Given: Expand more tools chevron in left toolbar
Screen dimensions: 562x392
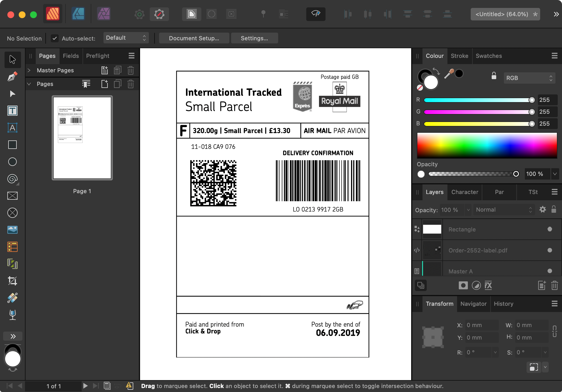Looking at the screenshot, I should 13,336.
